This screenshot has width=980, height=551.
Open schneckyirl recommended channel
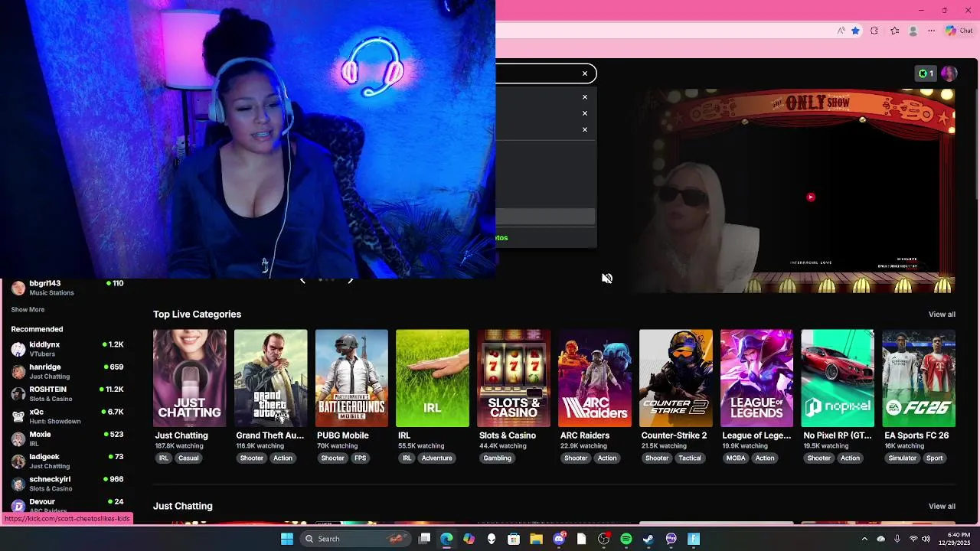click(67, 484)
